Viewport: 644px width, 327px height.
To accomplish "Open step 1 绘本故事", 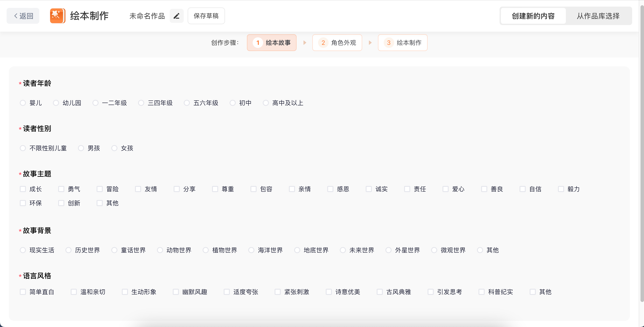I will tap(272, 43).
